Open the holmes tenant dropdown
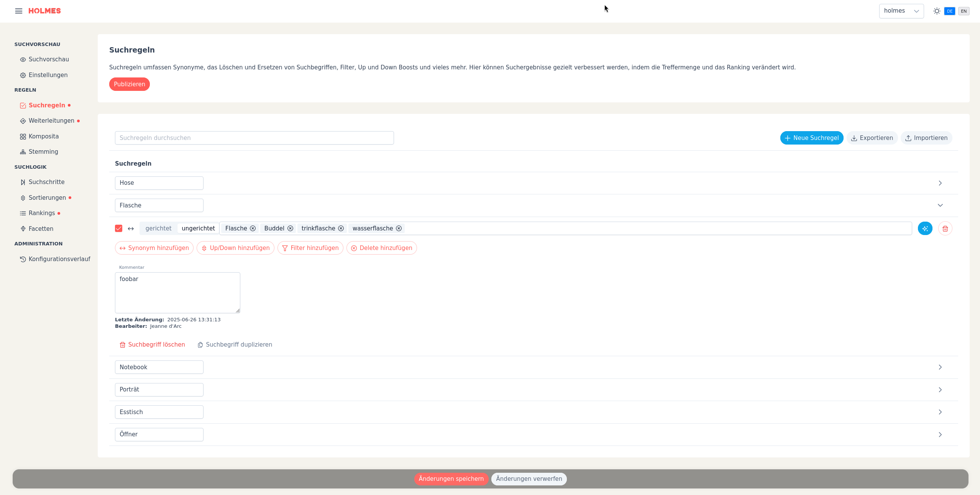The width and height of the screenshot is (980, 495). point(901,11)
